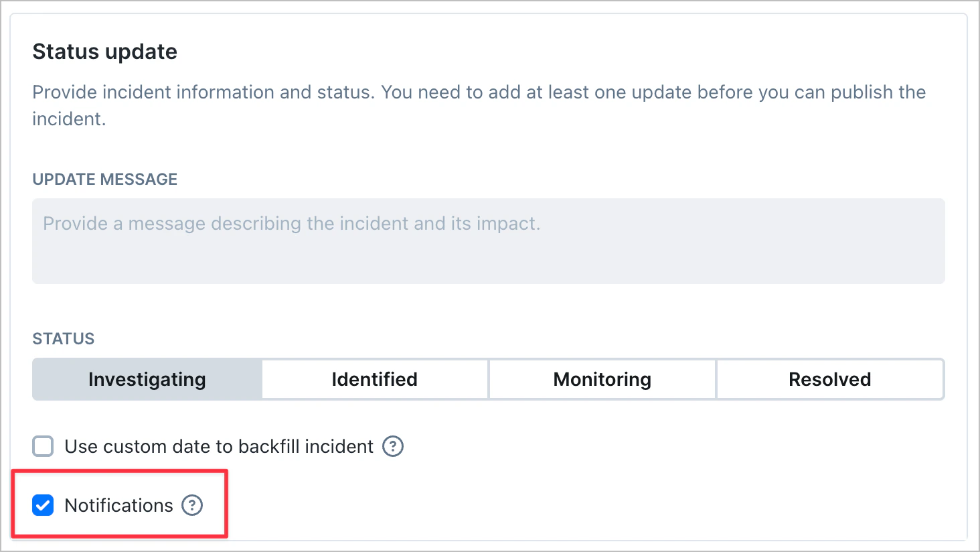Click inside the update message text area
This screenshot has width=980, height=552.
click(x=487, y=241)
